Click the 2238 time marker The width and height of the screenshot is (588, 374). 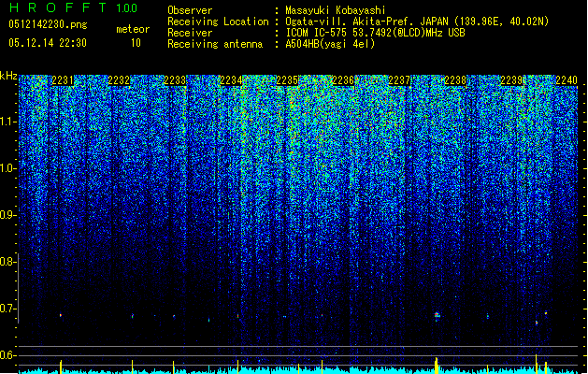(455, 80)
